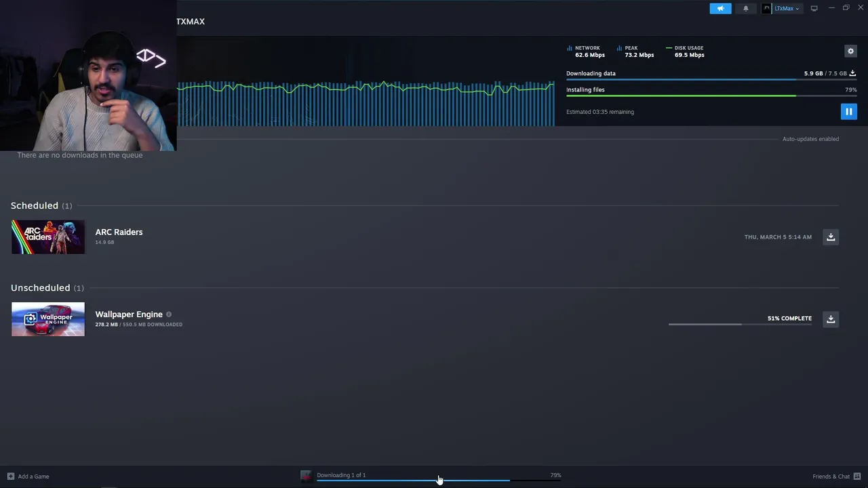Start ARC Raiders download now

[831, 237]
